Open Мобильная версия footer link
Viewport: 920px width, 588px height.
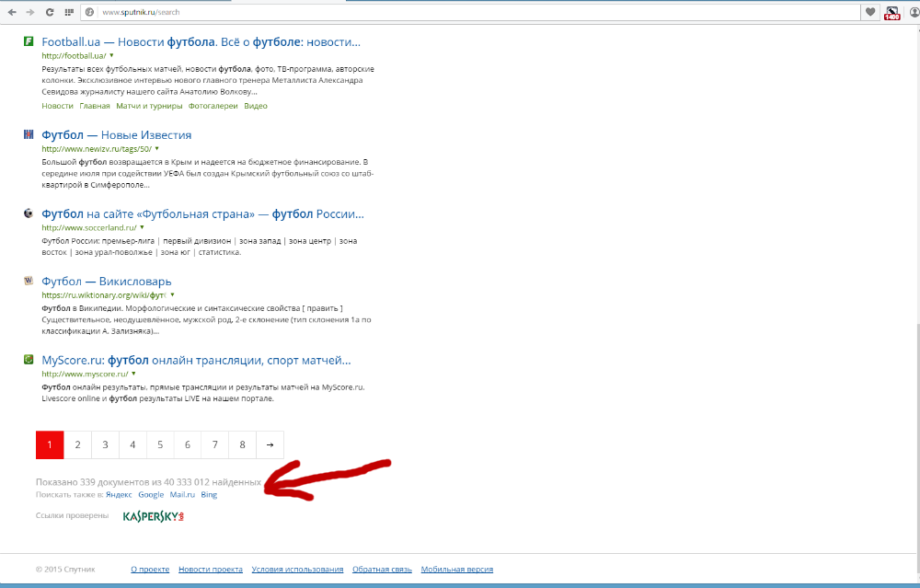point(457,570)
